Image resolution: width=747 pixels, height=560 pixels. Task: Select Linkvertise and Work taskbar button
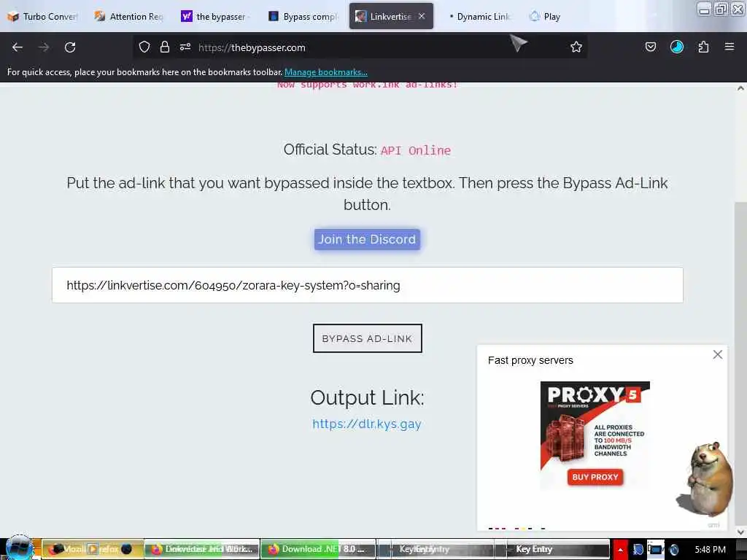(x=202, y=549)
